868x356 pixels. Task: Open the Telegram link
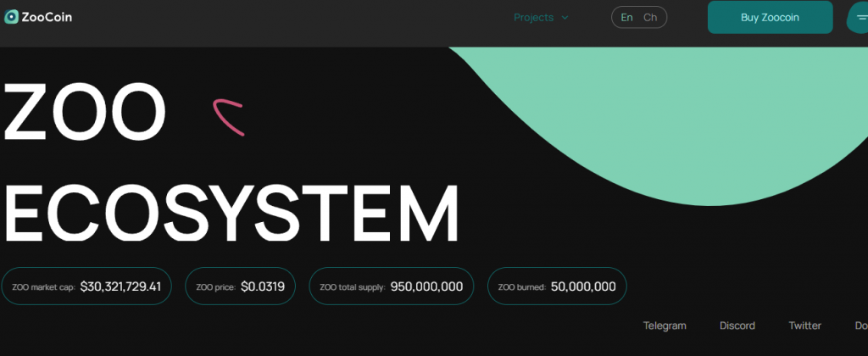(x=665, y=325)
